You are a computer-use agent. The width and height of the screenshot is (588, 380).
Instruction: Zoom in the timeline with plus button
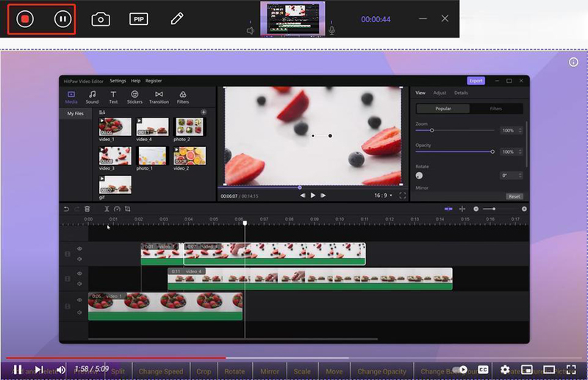[524, 209]
